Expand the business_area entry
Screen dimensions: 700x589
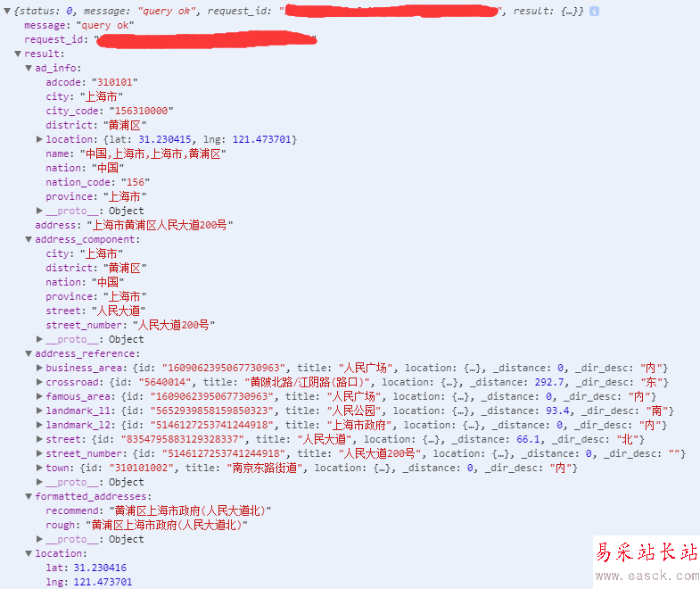pos(39,368)
